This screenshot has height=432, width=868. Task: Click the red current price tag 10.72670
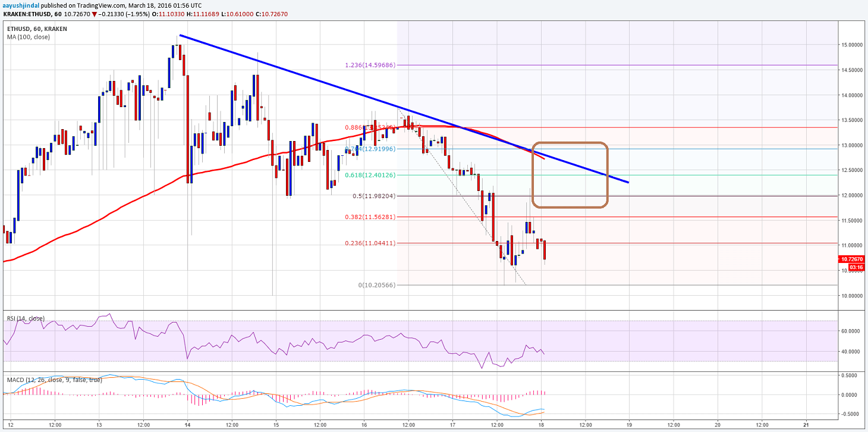pyautogui.click(x=851, y=259)
